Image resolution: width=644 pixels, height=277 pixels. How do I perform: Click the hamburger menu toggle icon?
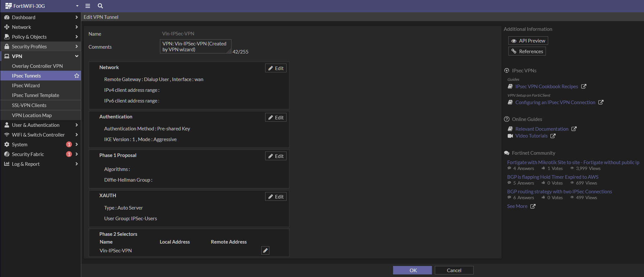(87, 6)
